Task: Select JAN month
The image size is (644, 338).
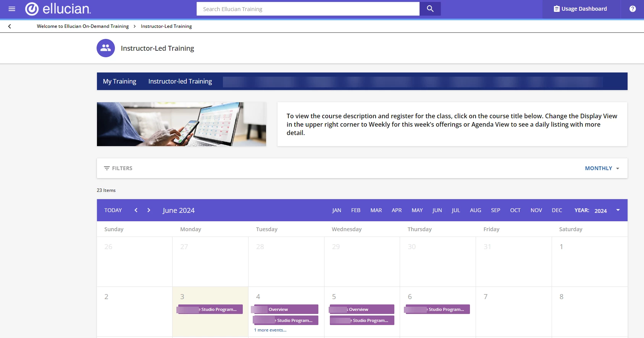Action: 337,210
